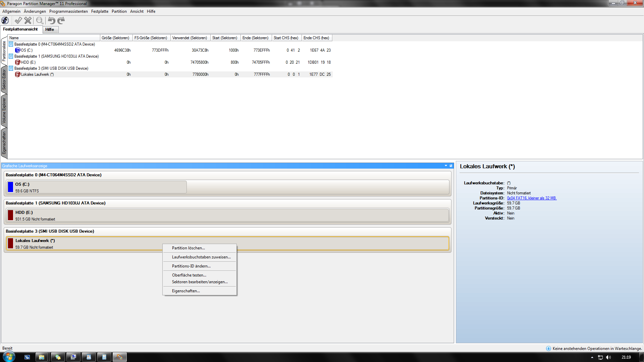Click the Paragon globe icon in toolbar

[5, 20]
